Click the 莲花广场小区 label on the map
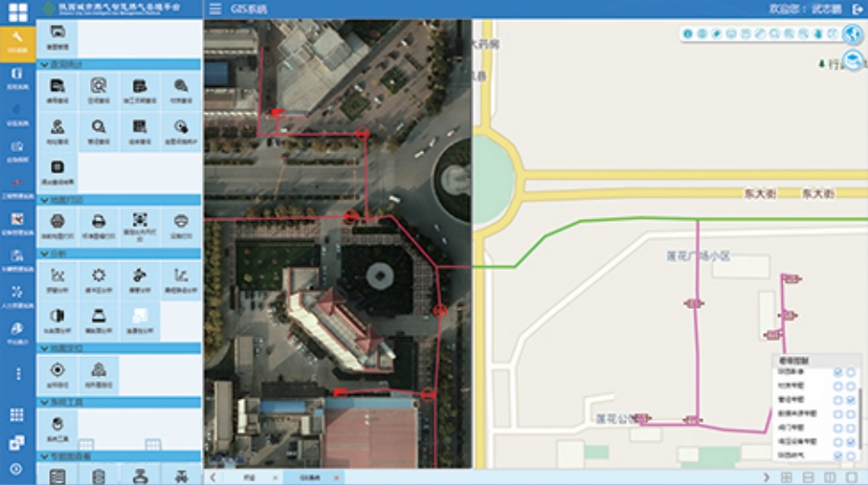The image size is (868, 485). pyautogui.click(x=698, y=256)
